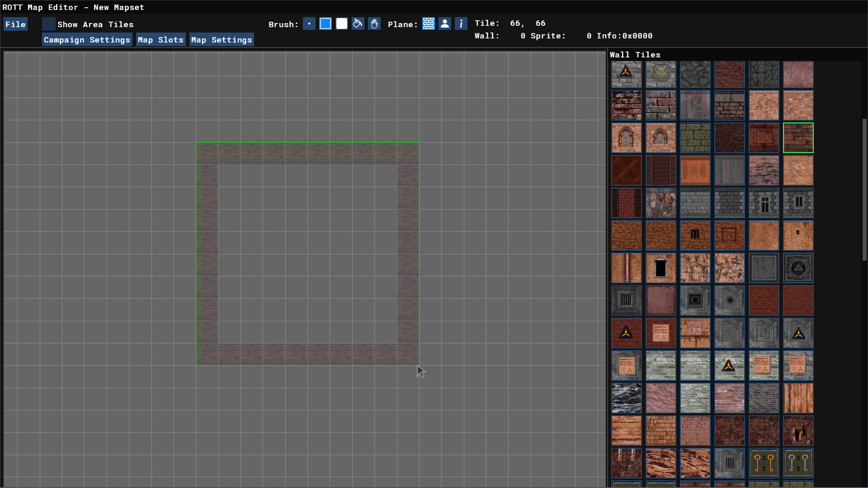Select the hand pan tool
The width and height of the screenshot is (868, 488).
click(x=374, y=24)
